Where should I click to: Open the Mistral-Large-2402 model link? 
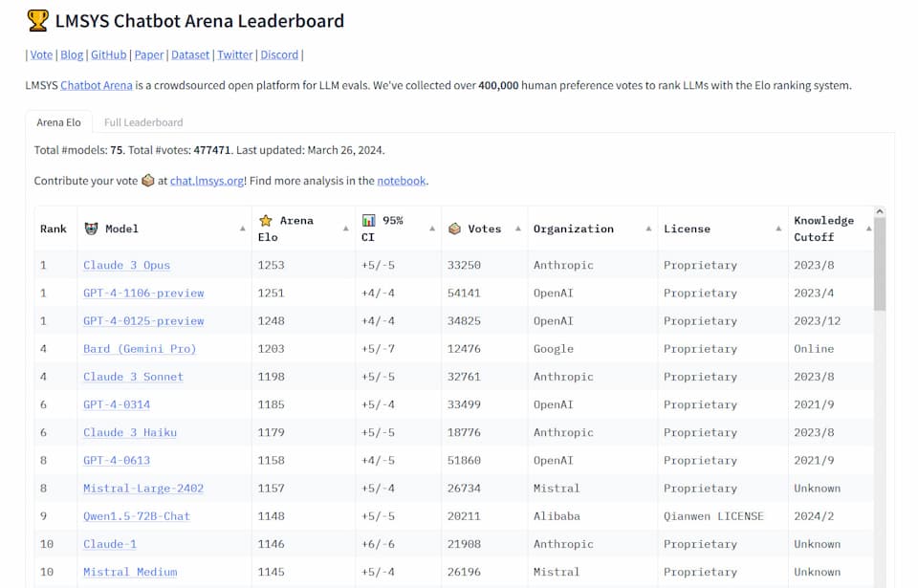coord(143,489)
